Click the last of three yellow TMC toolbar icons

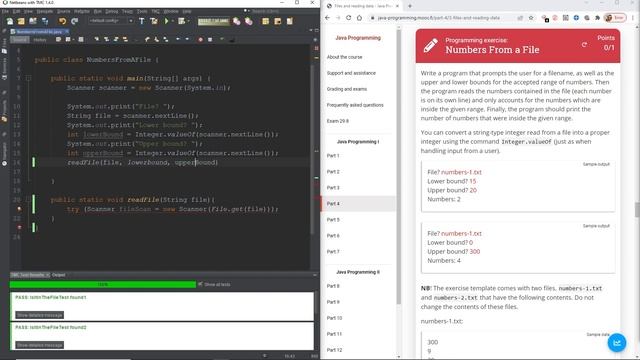[290, 21]
